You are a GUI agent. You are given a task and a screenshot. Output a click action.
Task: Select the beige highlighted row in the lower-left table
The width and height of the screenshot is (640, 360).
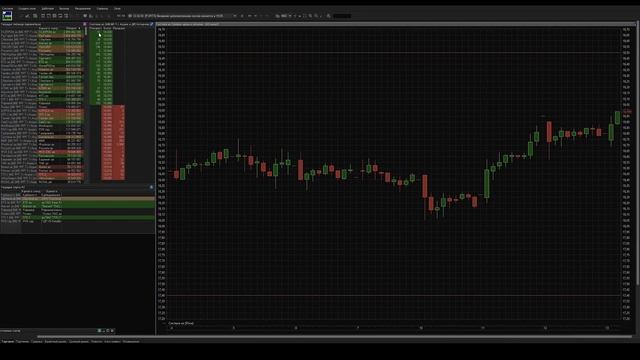pyautogui.click(x=78, y=199)
